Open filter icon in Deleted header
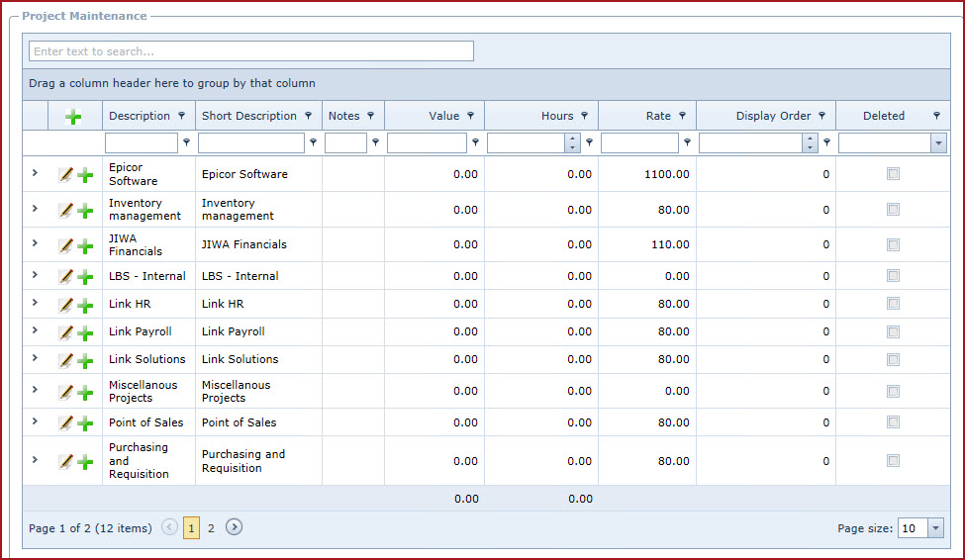Image resolution: width=965 pixels, height=560 pixels. point(936,116)
